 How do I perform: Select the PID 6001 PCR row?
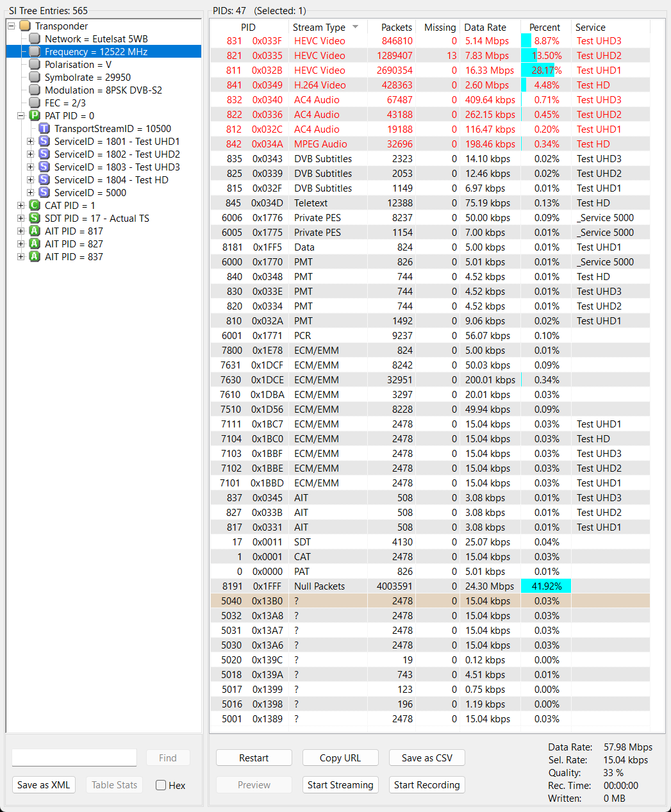pyautogui.click(x=430, y=336)
